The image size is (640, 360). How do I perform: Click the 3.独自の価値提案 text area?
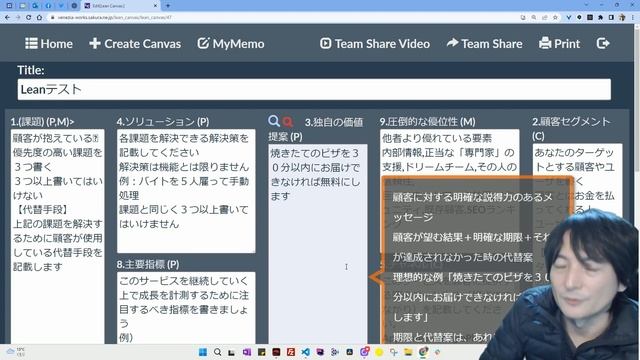(x=318, y=244)
